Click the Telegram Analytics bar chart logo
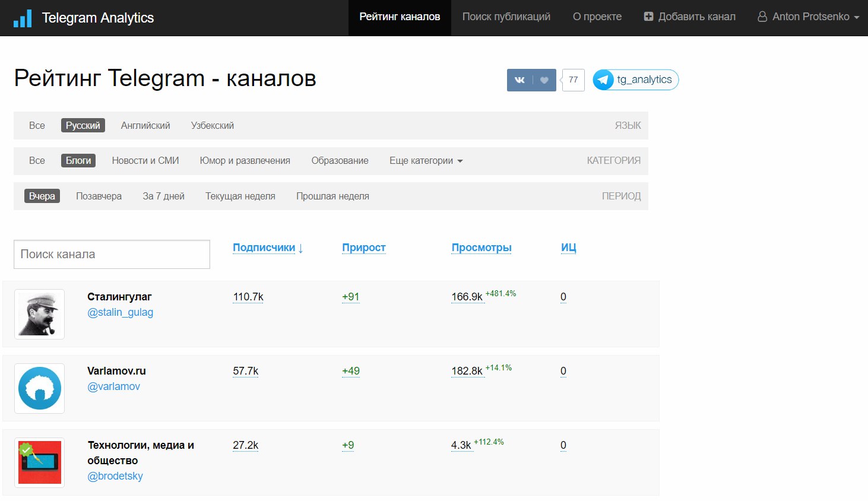This screenshot has width=868, height=501. point(23,18)
